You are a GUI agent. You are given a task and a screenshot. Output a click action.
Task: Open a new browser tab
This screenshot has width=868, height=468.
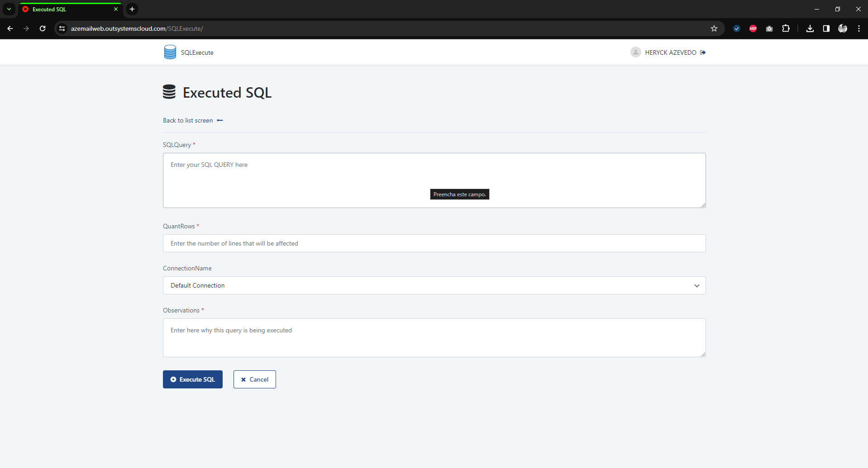tap(132, 9)
